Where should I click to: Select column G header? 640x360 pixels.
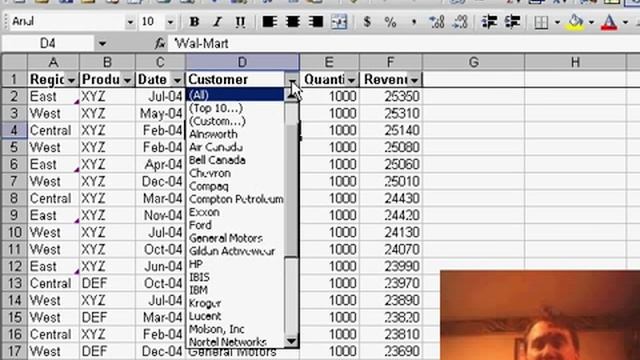[473, 62]
